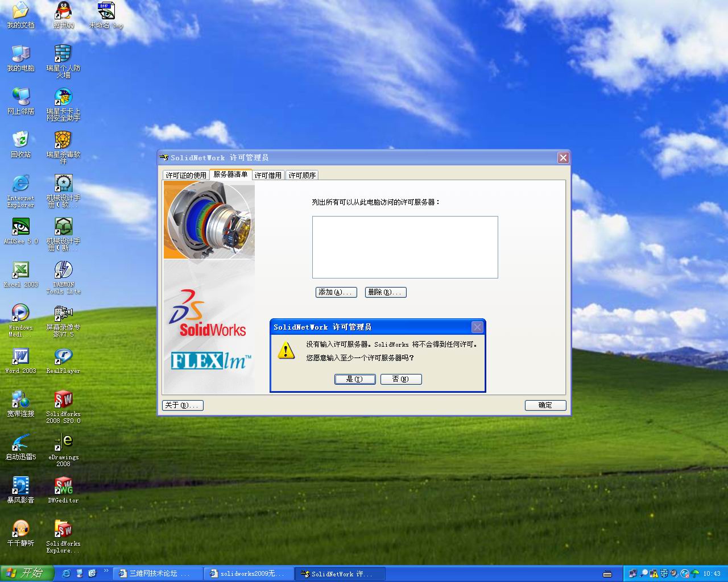Image resolution: width=728 pixels, height=582 pixels.
Task: Switch to the 许可顺序 tab
Action: pos(302,175)
